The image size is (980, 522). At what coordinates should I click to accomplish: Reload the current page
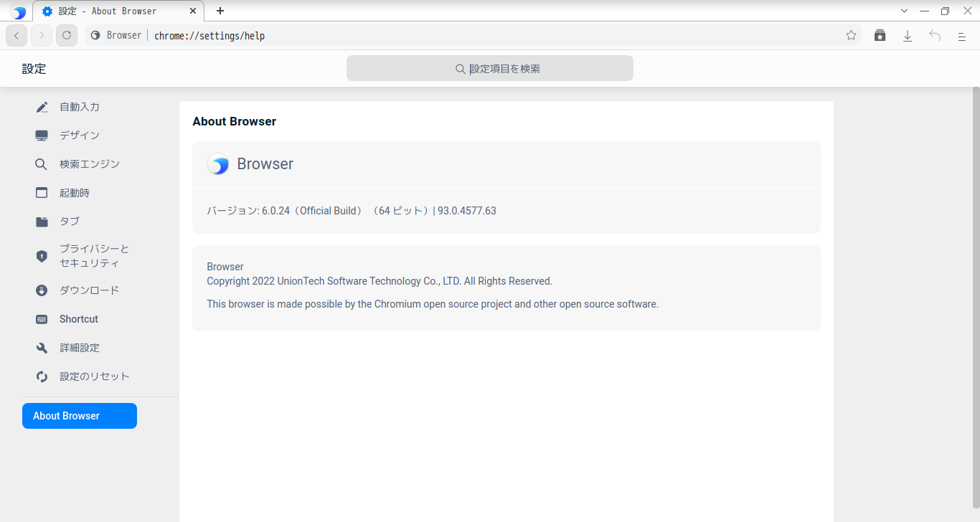tap(67, 35)
